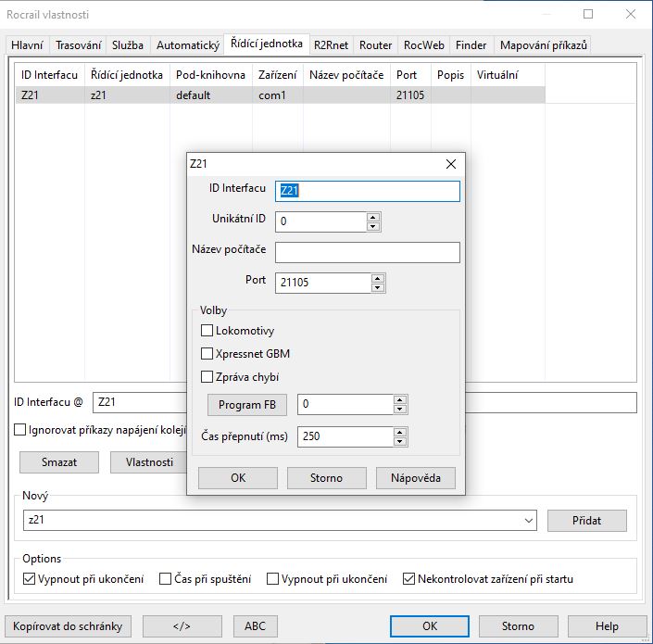
Task: Increase the Program FB spinner value
Action: click(400, 400)
